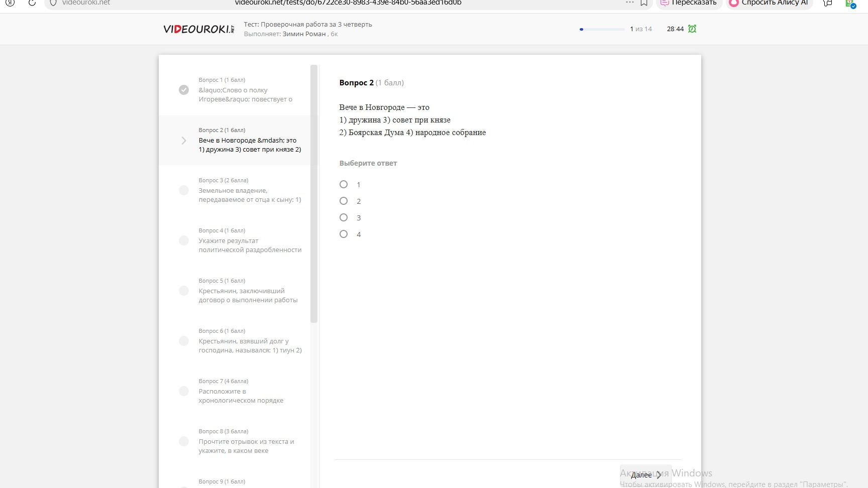
Task: Click the Далее next button
Action: click(x=646, y=475)
